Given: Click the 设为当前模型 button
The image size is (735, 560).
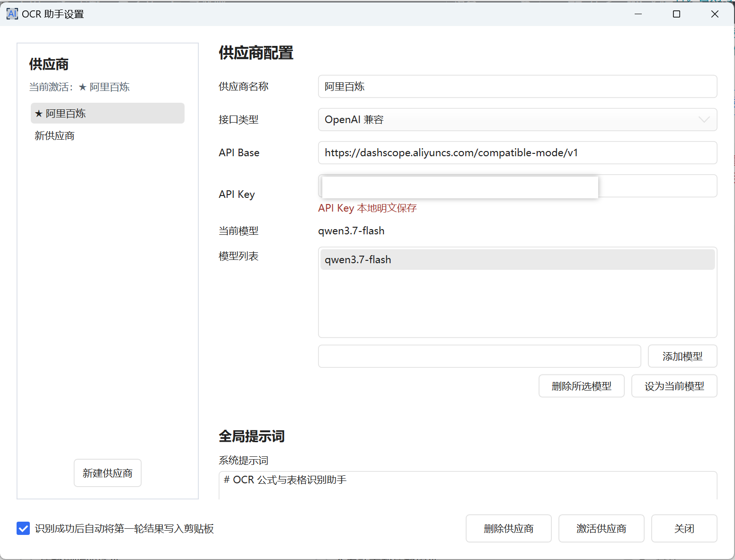Looking at the screenshot, I should (x=674, y=386).
